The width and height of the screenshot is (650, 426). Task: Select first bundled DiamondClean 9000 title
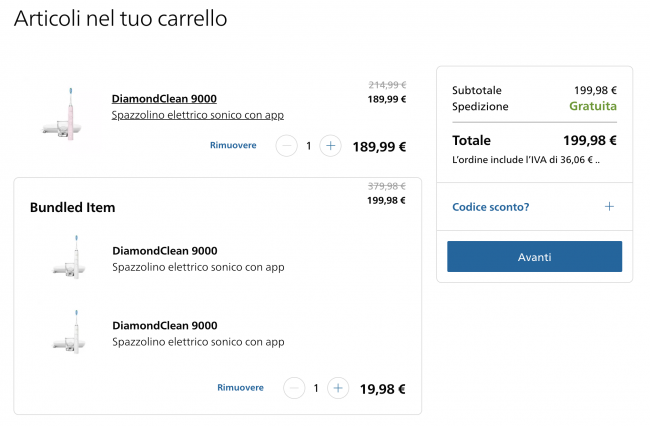165,251
